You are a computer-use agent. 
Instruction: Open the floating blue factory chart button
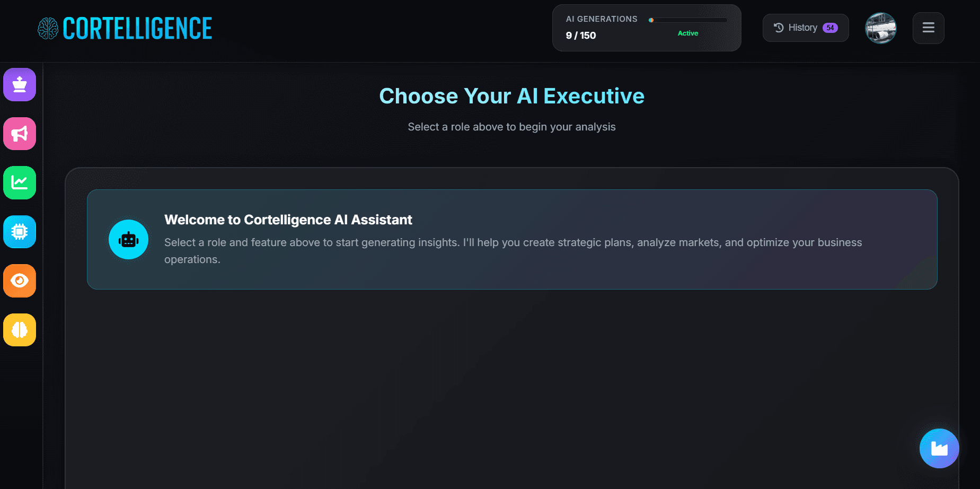(x=939, y=448)
